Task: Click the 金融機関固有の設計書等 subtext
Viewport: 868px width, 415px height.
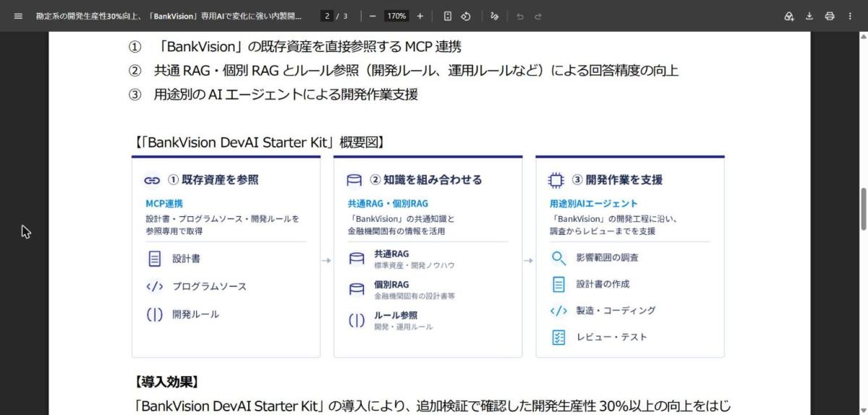Action: (x=414, y=296)
